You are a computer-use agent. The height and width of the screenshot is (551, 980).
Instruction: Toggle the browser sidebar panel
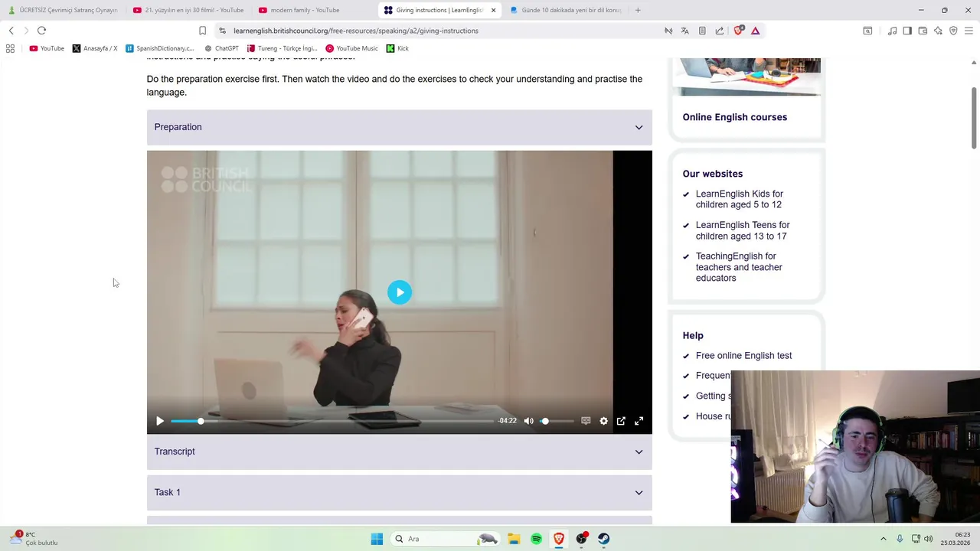(907, 31)
